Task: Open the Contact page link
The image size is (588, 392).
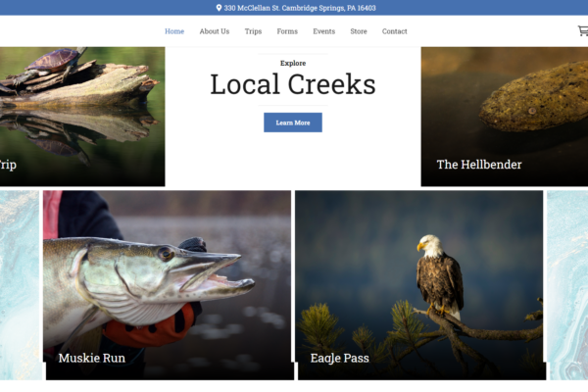Action: coord(395,31)
